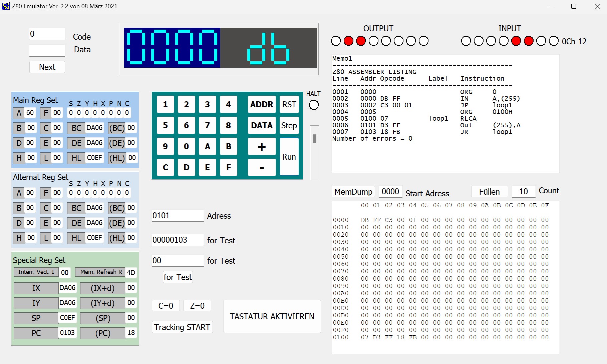Toggle the first INPUT LED circle
The width and height of the screenshot is (607, 364).
466,41
